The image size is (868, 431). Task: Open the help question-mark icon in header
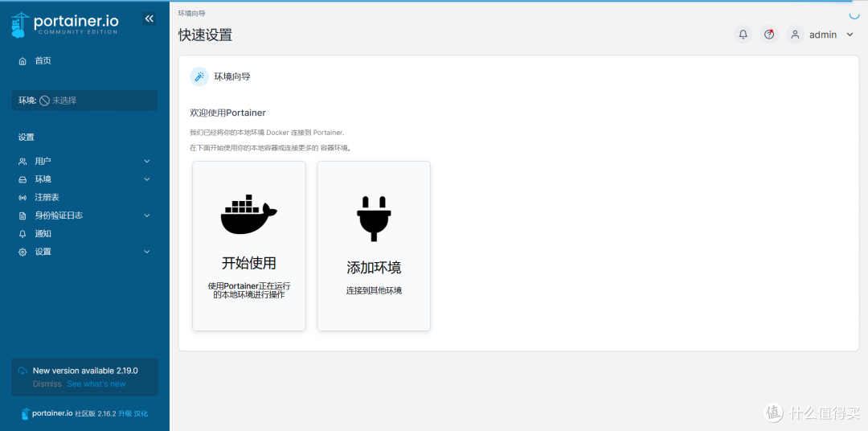pos(769,35)
